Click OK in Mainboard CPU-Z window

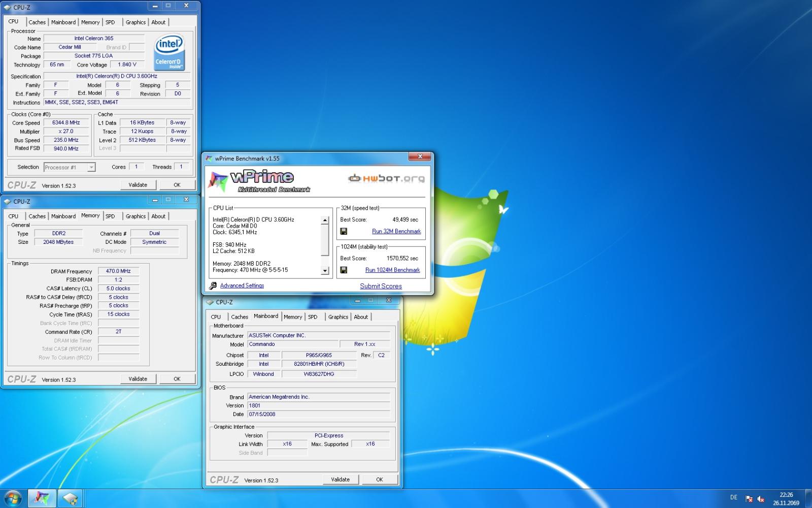pyautogui.click(x=380, y=480)
